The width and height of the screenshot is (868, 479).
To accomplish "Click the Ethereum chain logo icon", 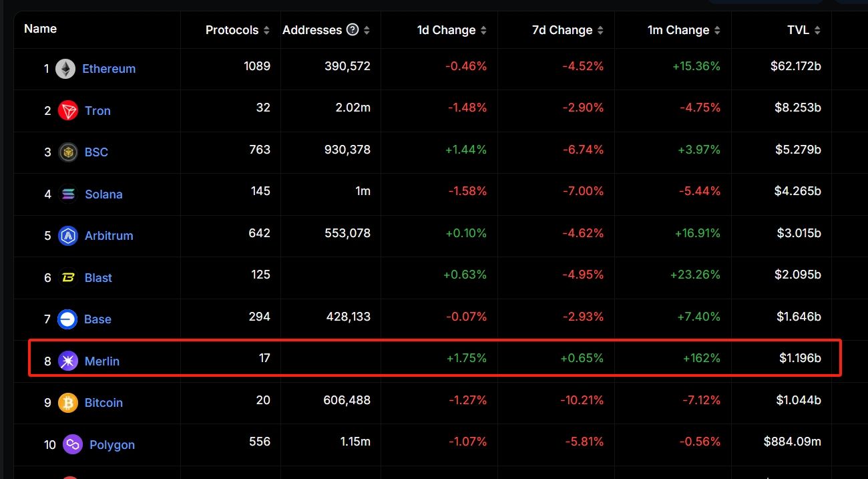I will click(65, 69).
